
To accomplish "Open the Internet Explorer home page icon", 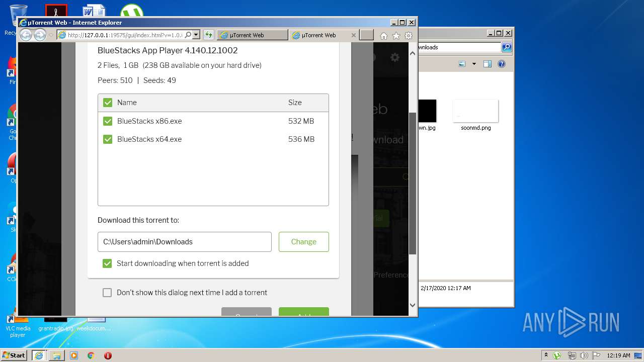I will tap(384, 36).
